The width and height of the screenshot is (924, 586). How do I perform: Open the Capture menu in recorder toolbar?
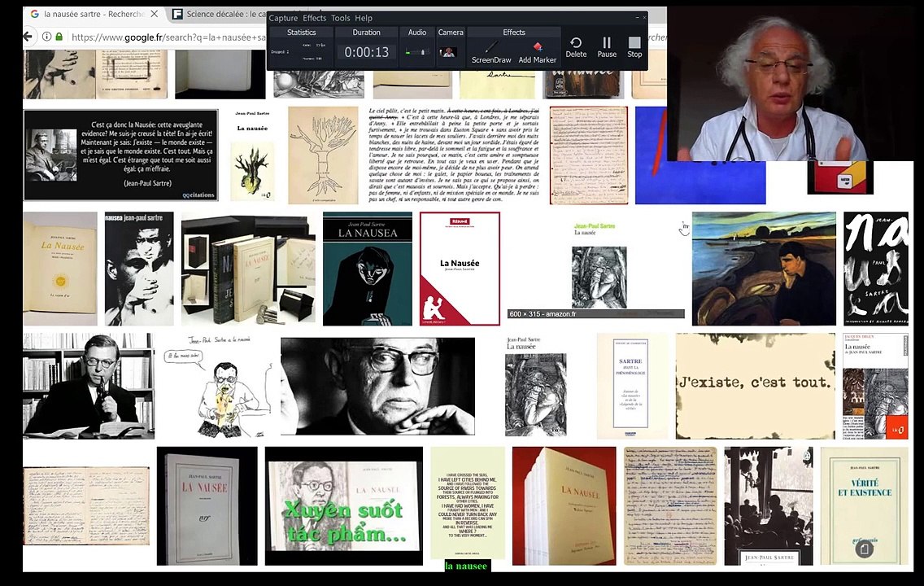click(x=283, y=18)
